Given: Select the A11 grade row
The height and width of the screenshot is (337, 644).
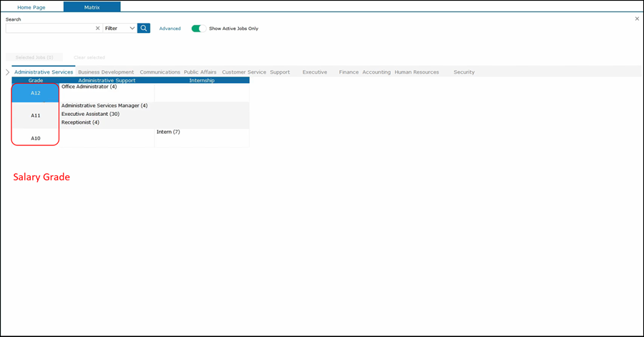Looking at the screenshot, I should pos(35,115).
